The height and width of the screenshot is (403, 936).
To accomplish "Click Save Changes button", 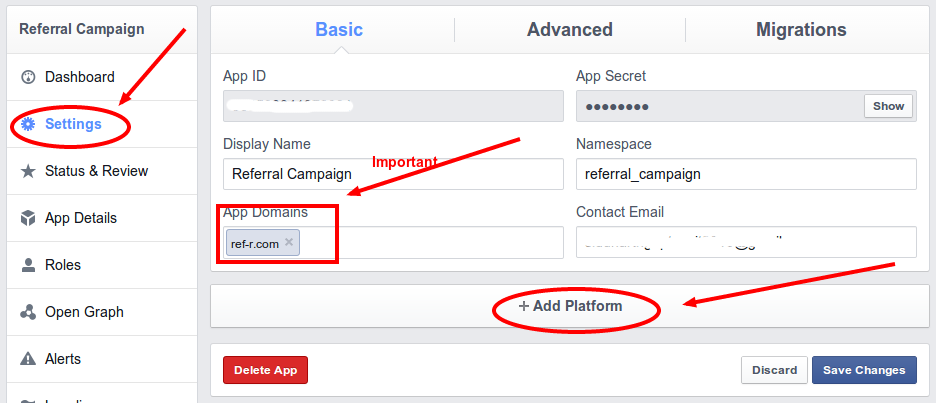I will point(864,370).
